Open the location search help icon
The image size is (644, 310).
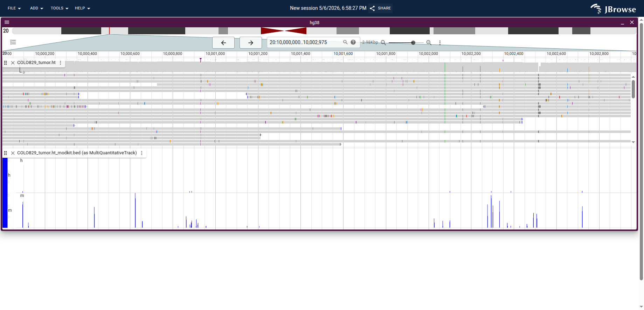353,42
